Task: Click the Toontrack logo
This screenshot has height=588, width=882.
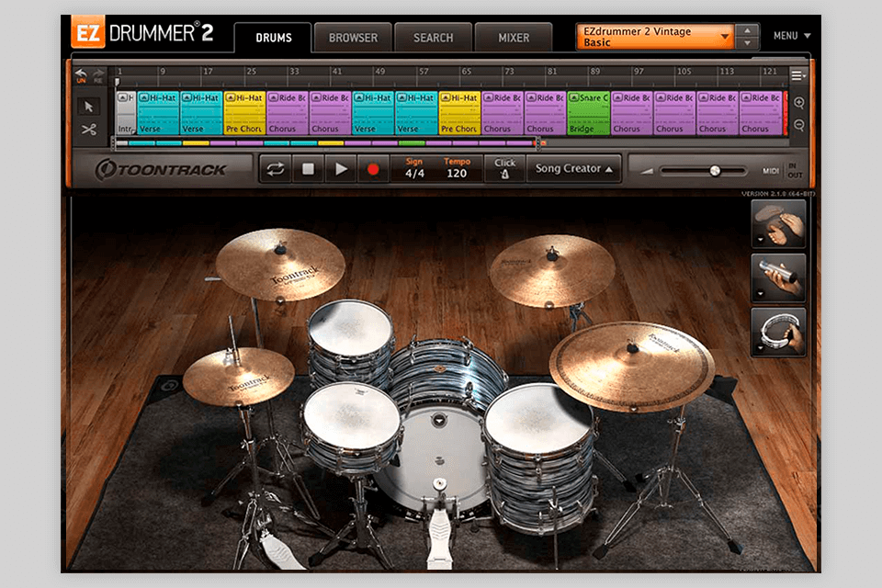Action: coord(161,169)
